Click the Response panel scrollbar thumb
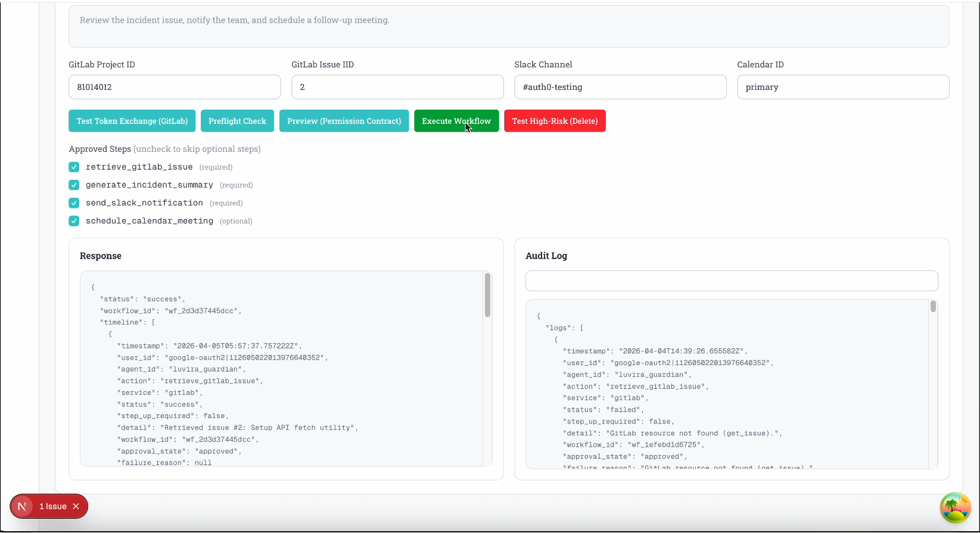This screenshot has height=533, width=980. pyautogui.click(x=487, y=295)
